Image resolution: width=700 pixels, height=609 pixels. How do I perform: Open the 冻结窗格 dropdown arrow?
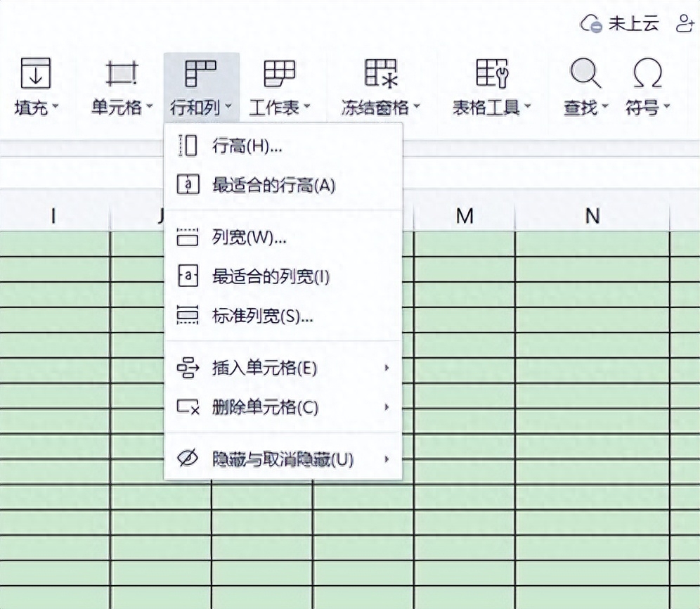(x=417, y=106)
